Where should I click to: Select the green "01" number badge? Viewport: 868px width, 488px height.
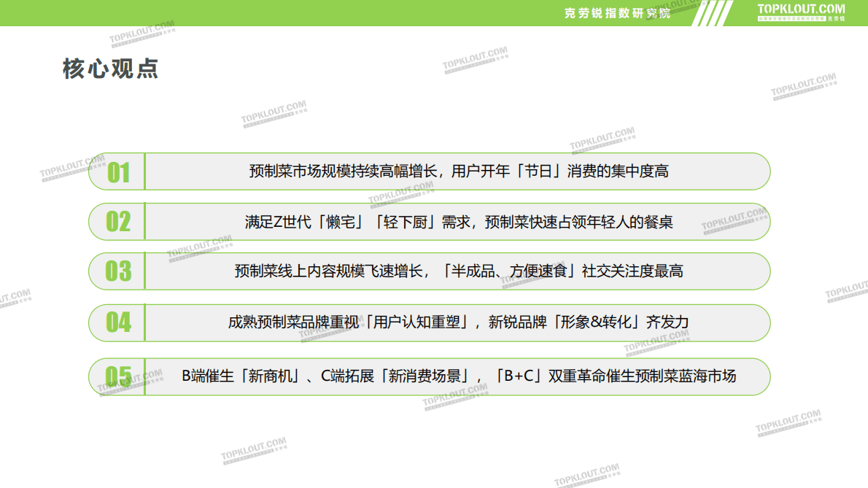point(120,172)
